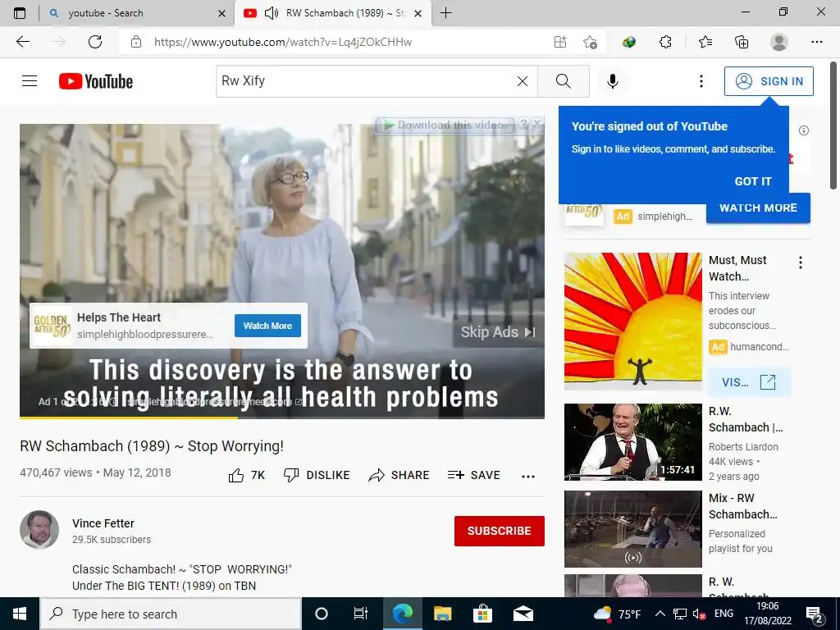Start voice search with the microphone
Image resolution: width=840 pixels, height=630 pixels.
click(612, 81)
